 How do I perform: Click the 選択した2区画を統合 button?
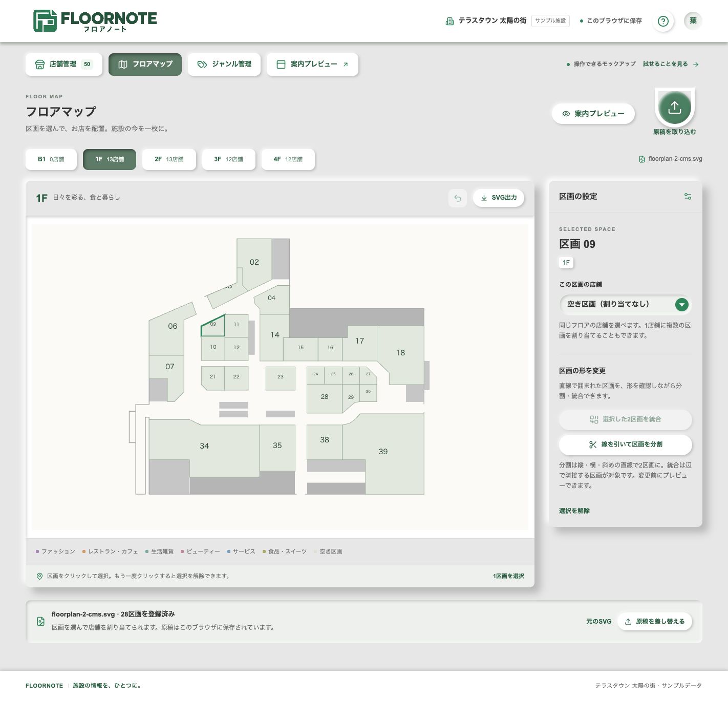(626, 419)
